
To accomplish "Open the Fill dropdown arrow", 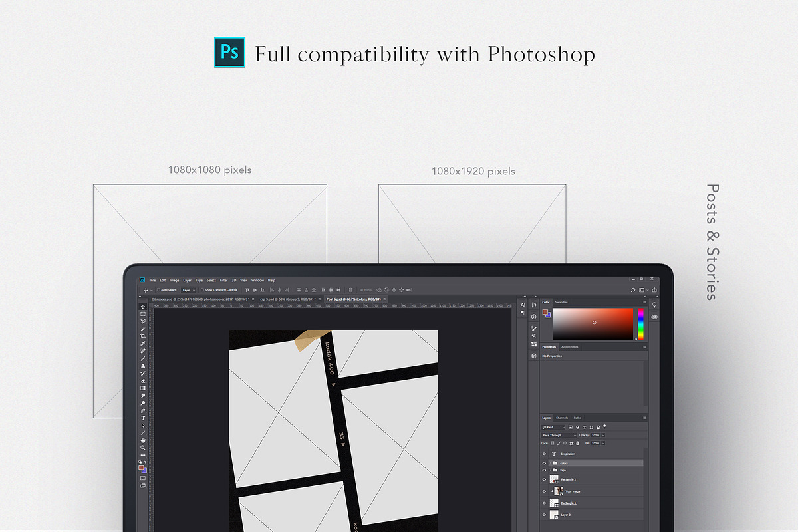I will point(603,443).
